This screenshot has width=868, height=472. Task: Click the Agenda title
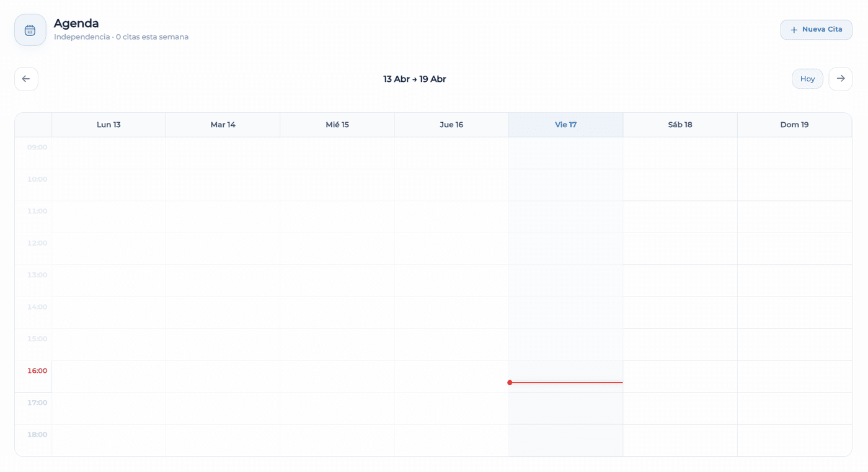pos(76,24)
